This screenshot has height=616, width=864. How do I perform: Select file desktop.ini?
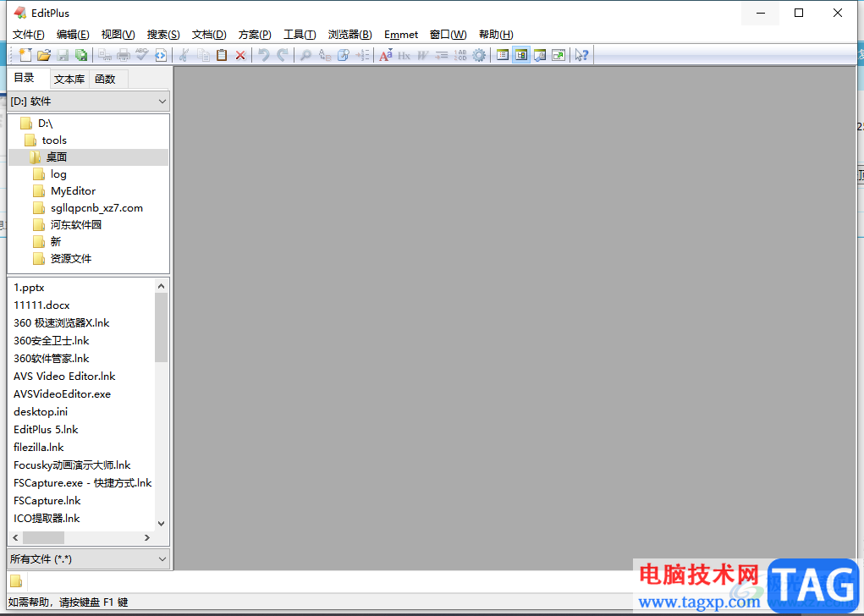pyautogui.click(x=41, y=411)
